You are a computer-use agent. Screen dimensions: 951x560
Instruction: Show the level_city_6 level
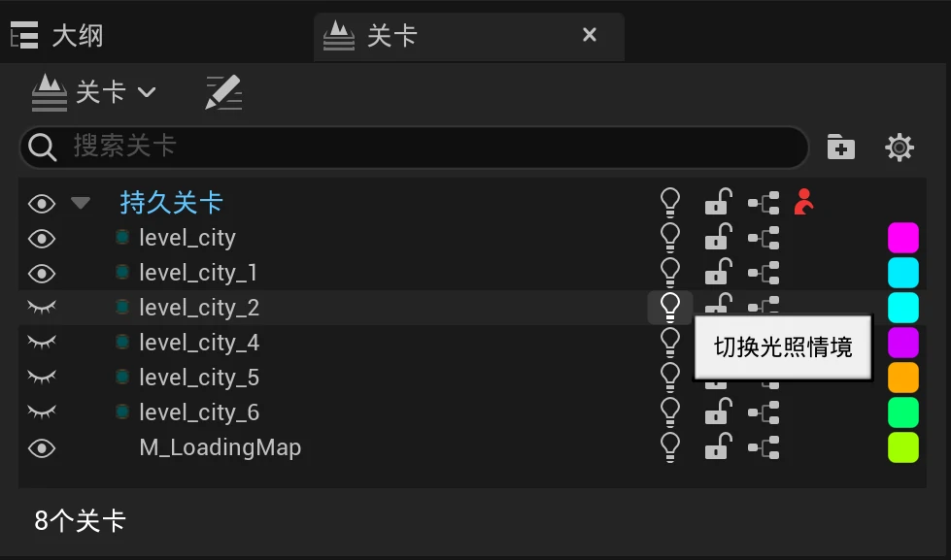click(x=41, y=412)
